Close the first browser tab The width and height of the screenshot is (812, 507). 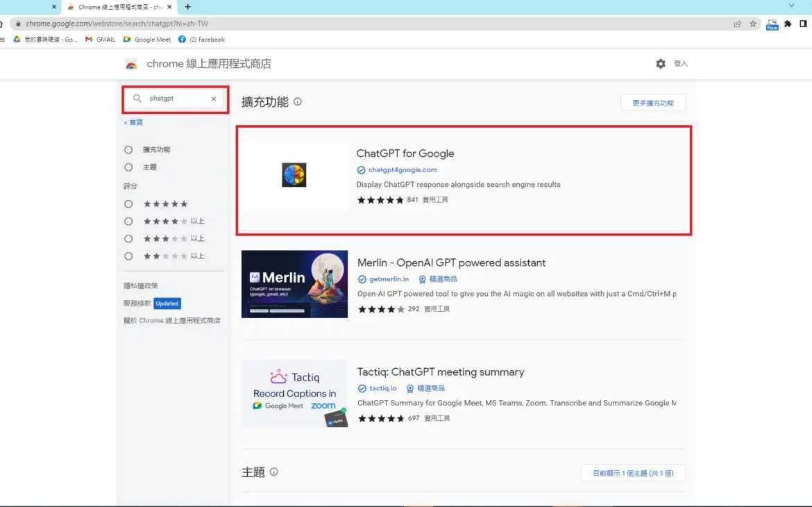point(54,7)
